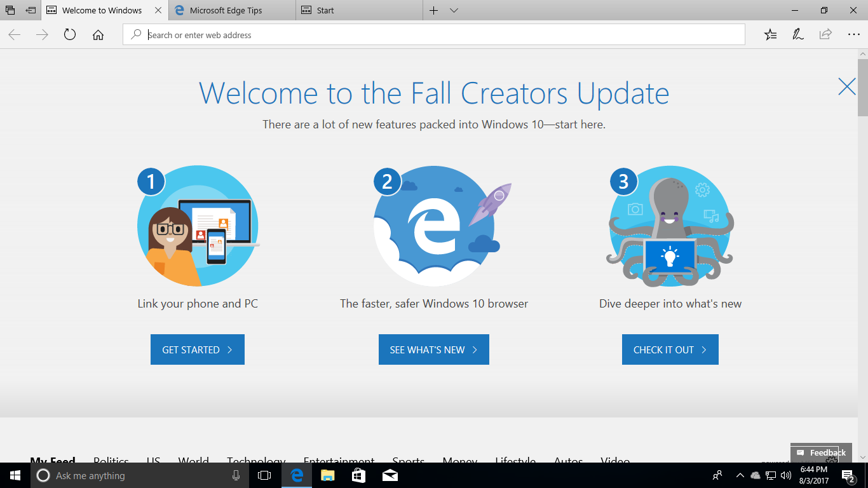Click the Add notes pen icon
Viewport: 868px width, 488px height.
click(798, 35)
